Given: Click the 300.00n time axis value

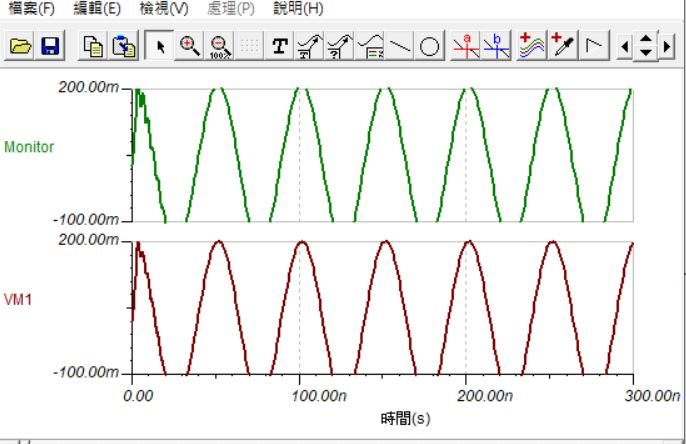Looking at the screenshot, I should coord(652,396).
